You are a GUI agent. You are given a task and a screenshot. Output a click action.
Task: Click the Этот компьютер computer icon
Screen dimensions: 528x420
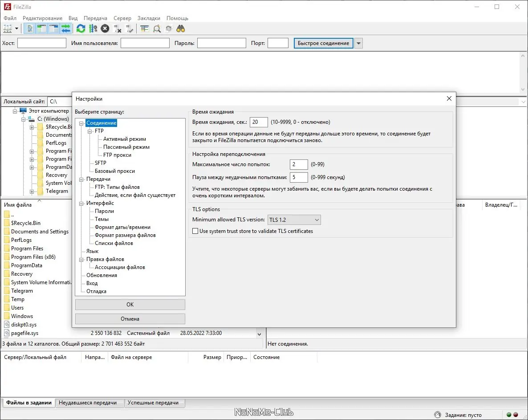coord(23,110)
